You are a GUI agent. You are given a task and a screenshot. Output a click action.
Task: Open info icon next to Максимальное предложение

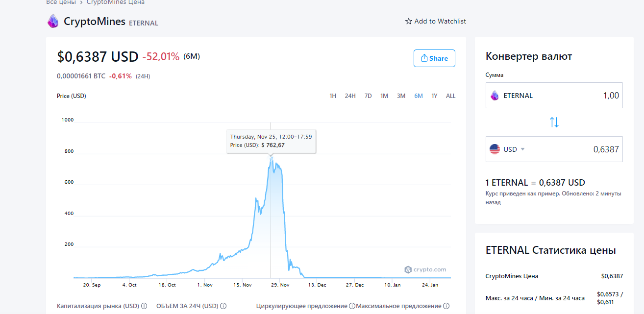[446, 306]
